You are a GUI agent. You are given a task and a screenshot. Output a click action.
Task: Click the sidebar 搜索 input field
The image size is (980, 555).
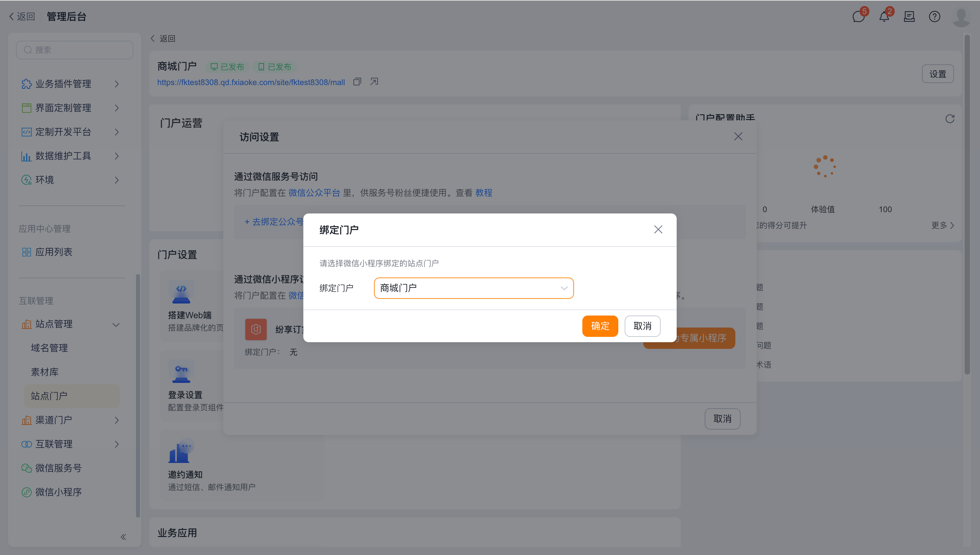pyautogui.click(x=75, y=50)
